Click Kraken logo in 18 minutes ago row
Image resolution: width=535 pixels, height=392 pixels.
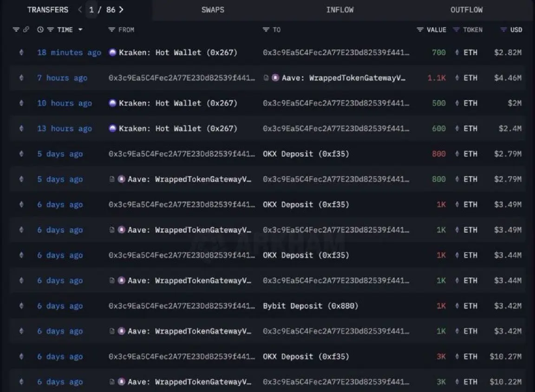point(112,52)
